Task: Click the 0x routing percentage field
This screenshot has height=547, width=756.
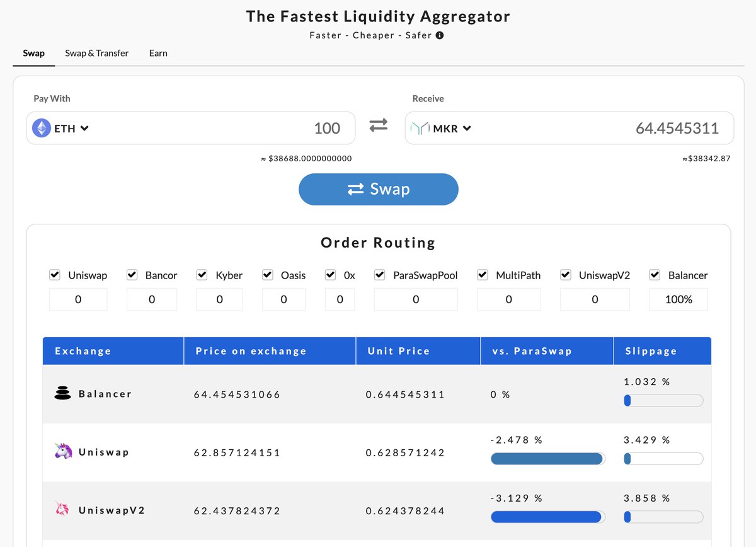Action: click(340, 299)
